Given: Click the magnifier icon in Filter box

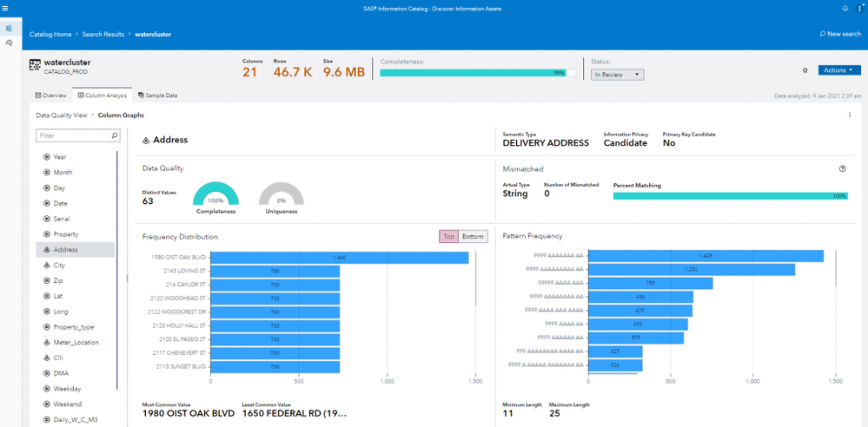Looking at the screenshot, I should point(114,135).
